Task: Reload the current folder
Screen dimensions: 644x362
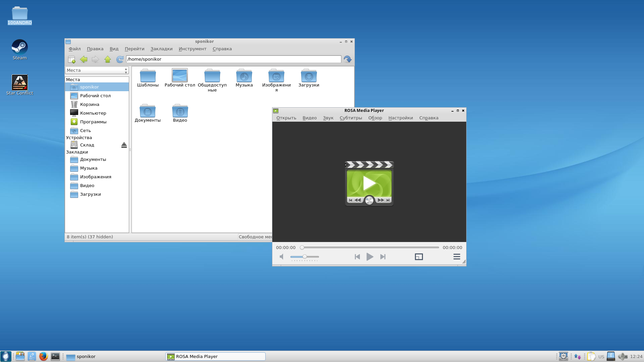Action: pyautogui.click(x=119, y=59)
